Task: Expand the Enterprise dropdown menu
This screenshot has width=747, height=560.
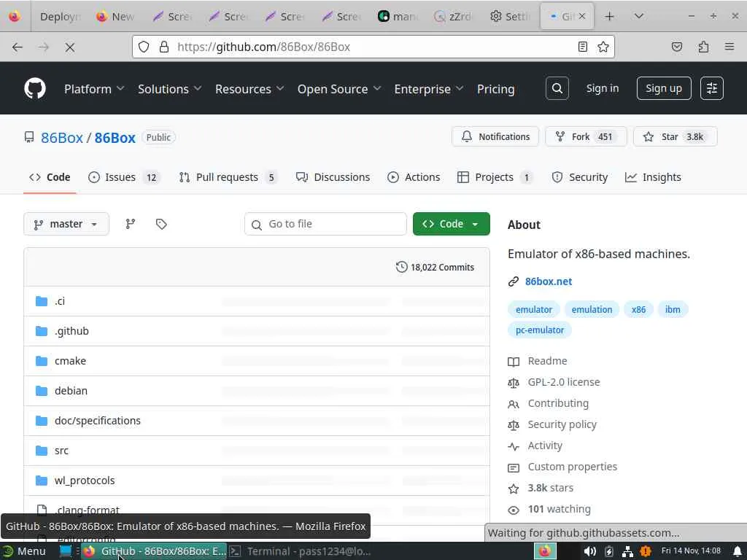Action: coord(429,89)
